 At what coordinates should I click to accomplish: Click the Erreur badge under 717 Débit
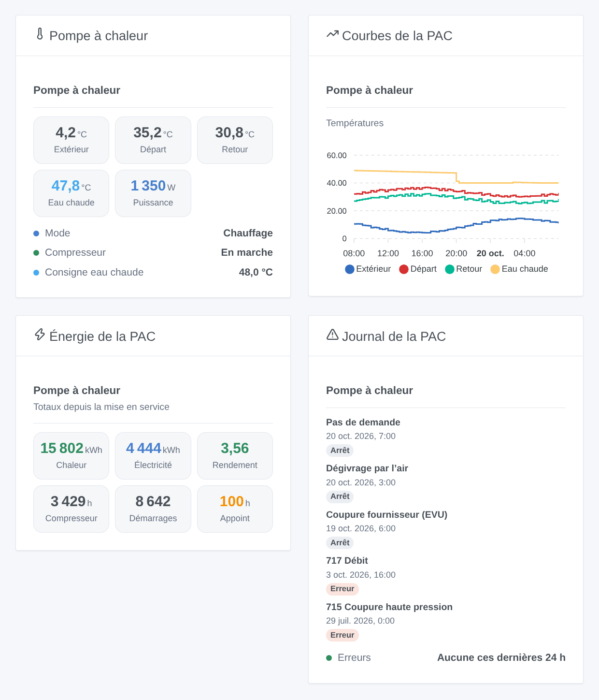coord(342,589)
